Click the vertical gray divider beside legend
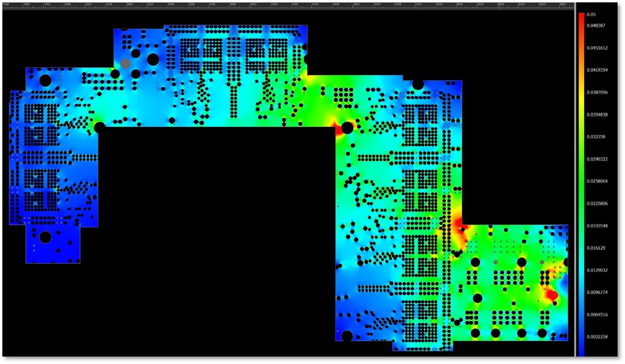This screenshot has width=625, height=364. pyautogui.click(x=575, y=179)
